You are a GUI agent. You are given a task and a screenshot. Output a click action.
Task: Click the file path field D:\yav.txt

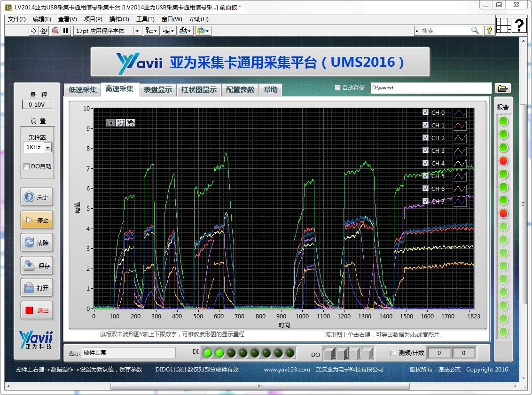click(431, 88)
